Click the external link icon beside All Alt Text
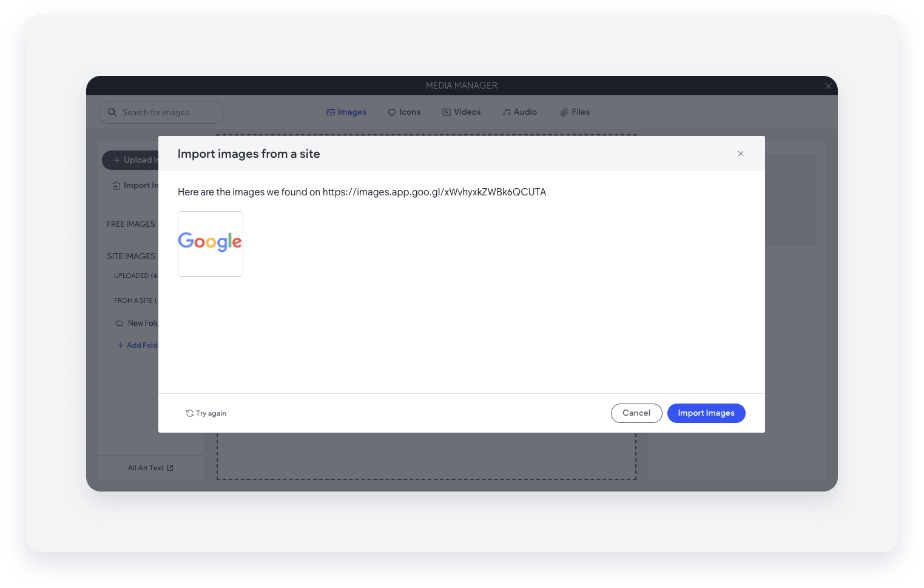Viewport: 924px width, 588px height. point(170,468)
